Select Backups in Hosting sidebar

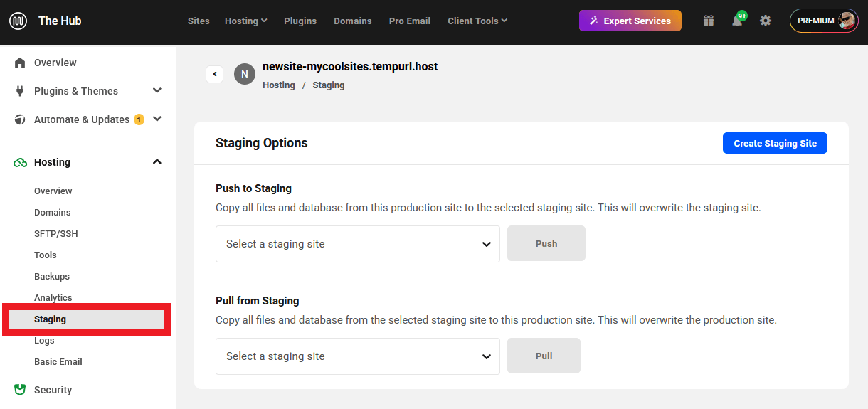tap(52, 276)
